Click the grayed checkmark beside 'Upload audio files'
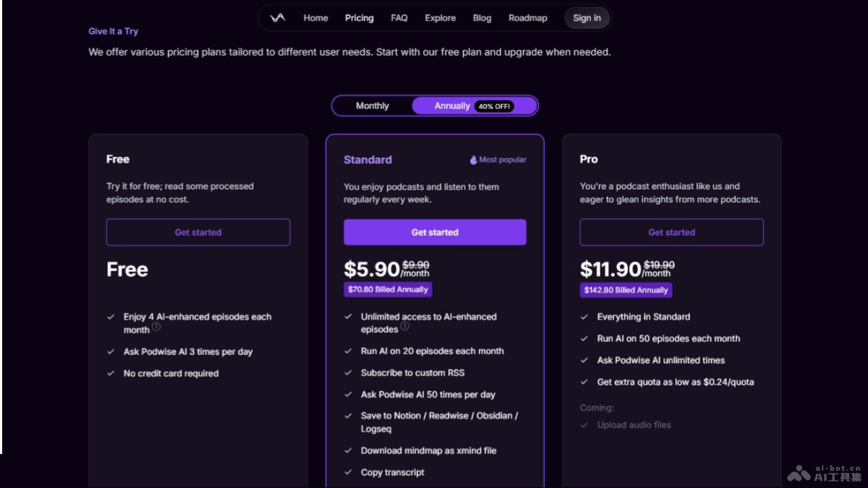This screenshot has width=868, height=488. click(584, 425)
